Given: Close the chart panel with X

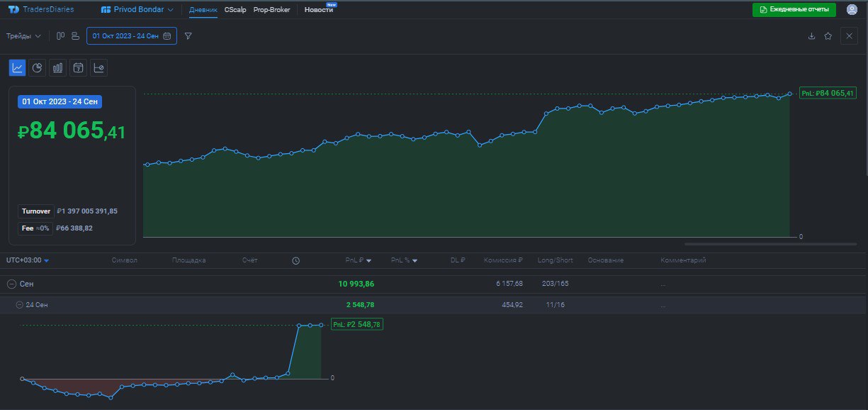Looking at the screenshot, I should (849, 35).
